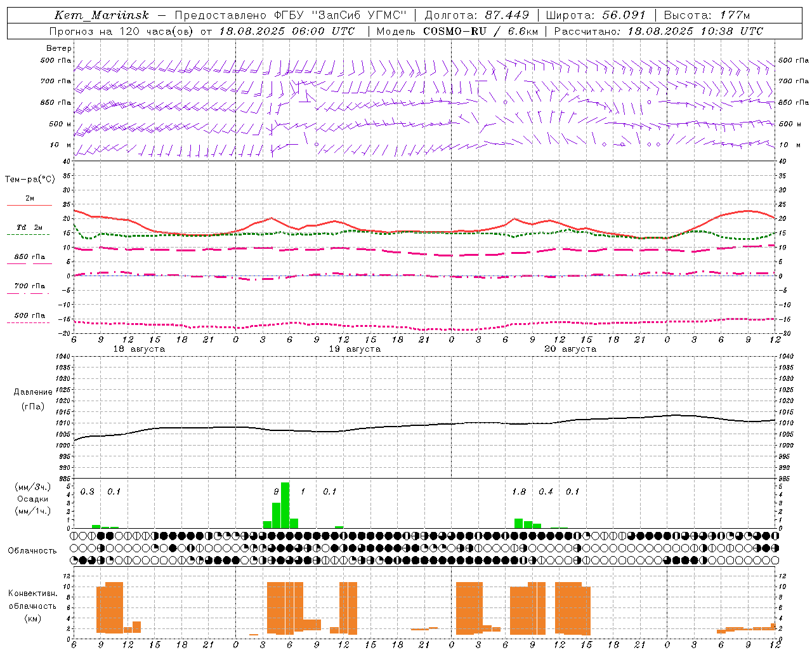Click the (гПа) pressure unit label
812x650 pixels.
click(x=32, y=407)
